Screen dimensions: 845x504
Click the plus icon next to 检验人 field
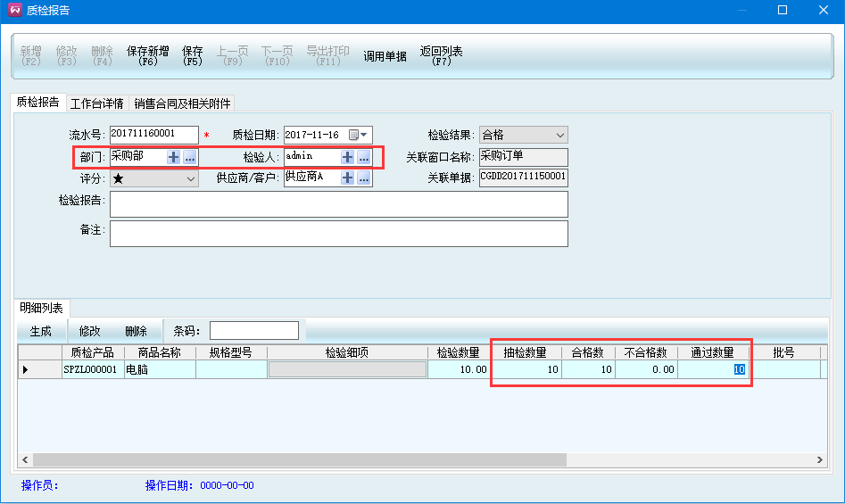tap(347, 157)
